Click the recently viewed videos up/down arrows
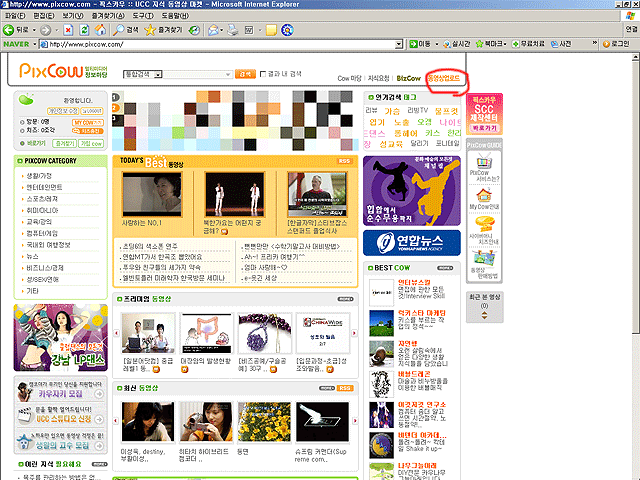This screenshot has width=640, height=480. 484,315
